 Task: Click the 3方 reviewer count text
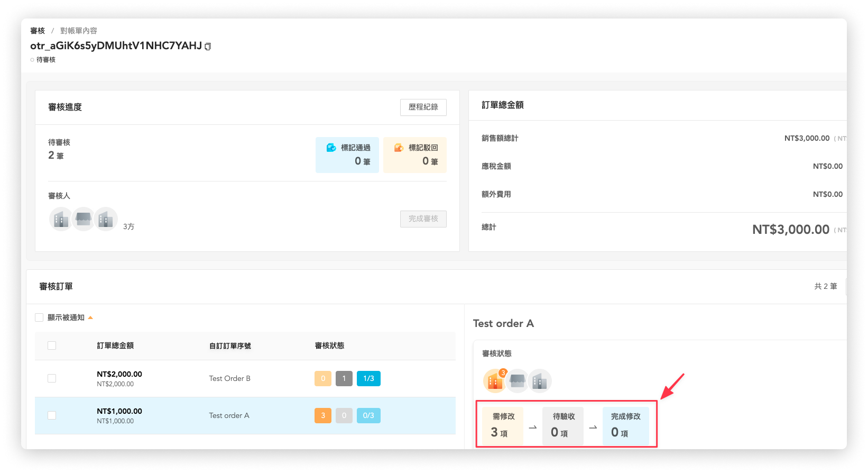click(128, 226)
